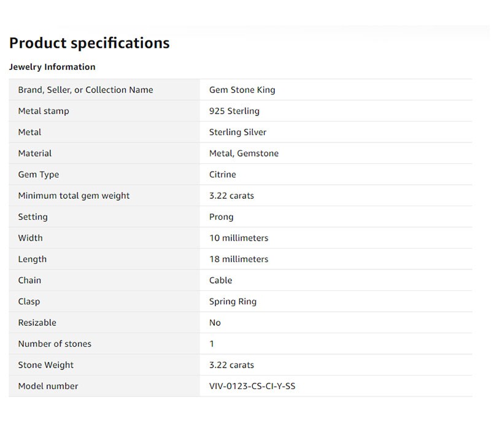The height and width of the screenshot is (448, 491).
Task: Click the Product specifications heading
Action: point(89,43)
